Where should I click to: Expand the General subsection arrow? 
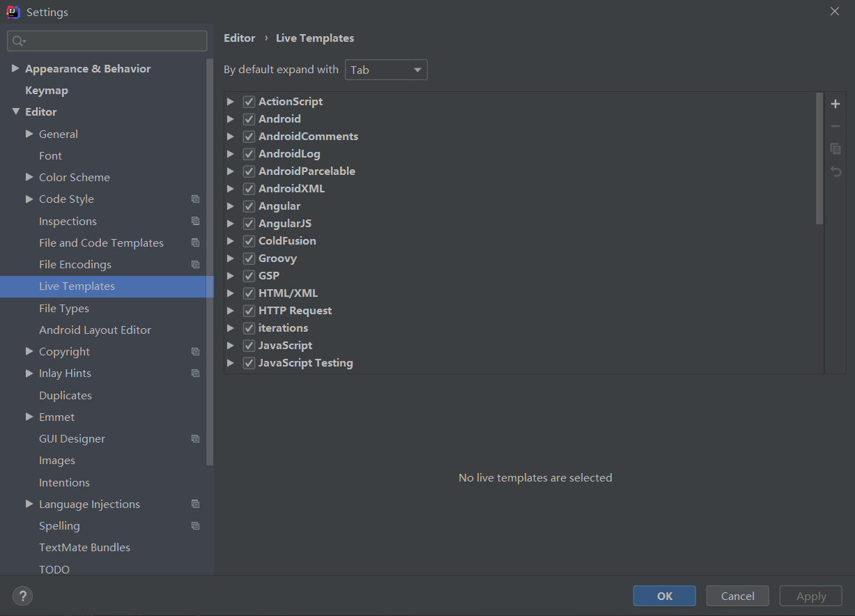click(29, 134)
